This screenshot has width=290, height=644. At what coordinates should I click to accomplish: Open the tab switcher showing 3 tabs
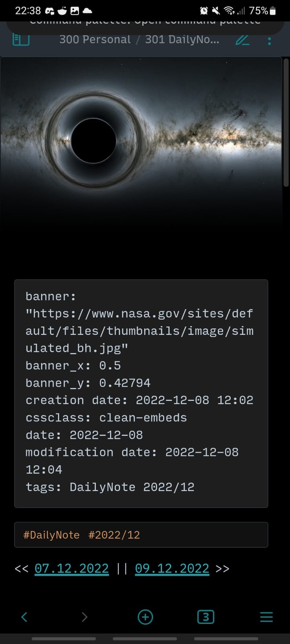(205, 617)
